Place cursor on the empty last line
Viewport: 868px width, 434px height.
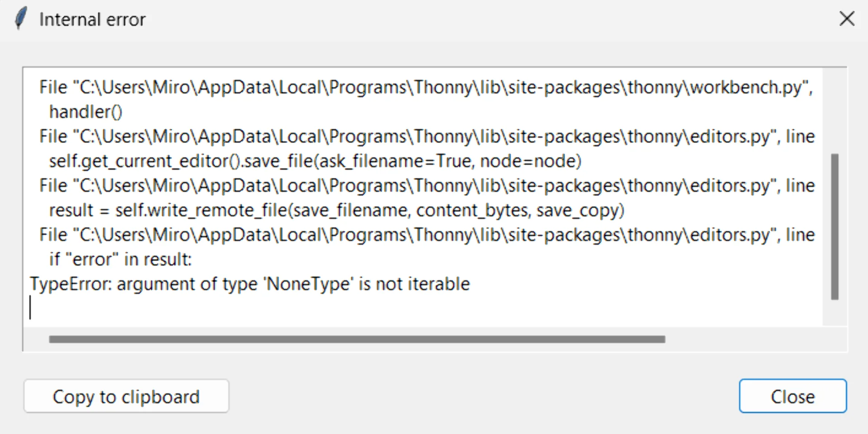tap(181, 309)
